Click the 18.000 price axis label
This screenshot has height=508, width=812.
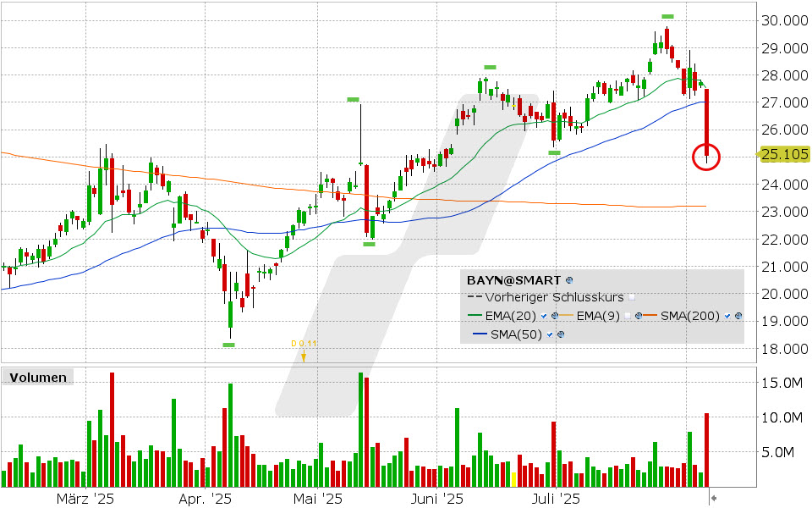coord(784,349)
